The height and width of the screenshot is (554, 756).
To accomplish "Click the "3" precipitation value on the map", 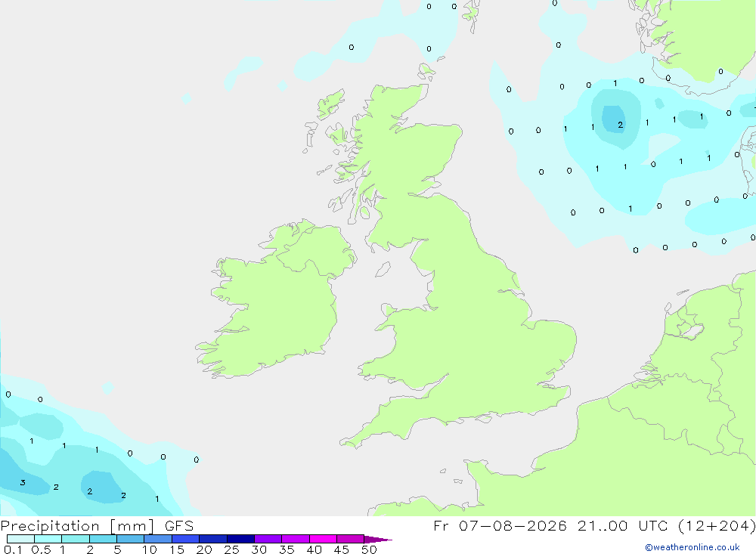I will (22, 483).
